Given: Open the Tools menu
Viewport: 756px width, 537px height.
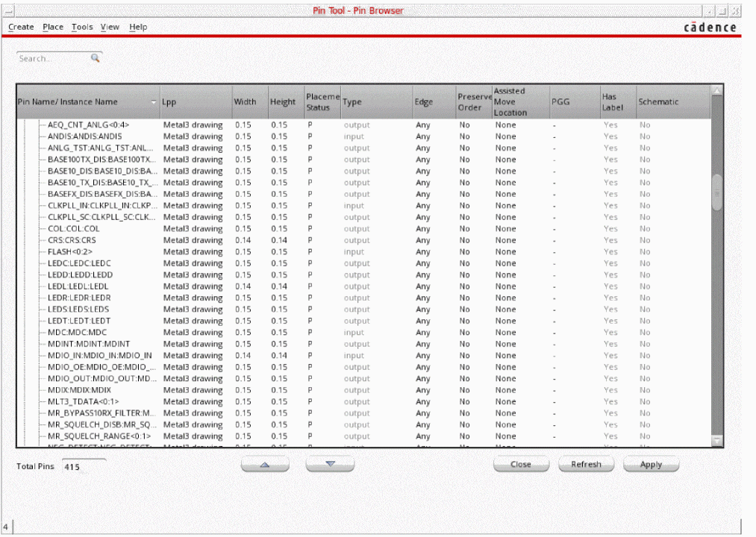Looking at the screenshot, I should [x=82, y=27].
